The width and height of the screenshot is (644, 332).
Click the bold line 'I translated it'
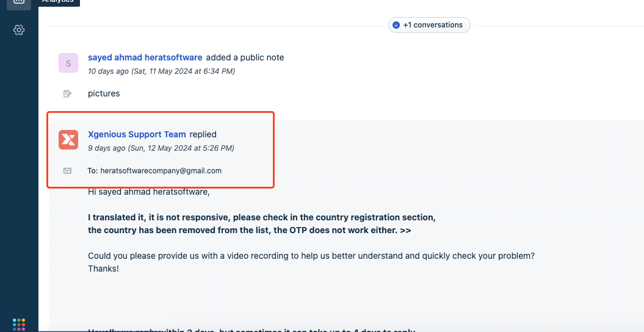(x=262, y=217)
